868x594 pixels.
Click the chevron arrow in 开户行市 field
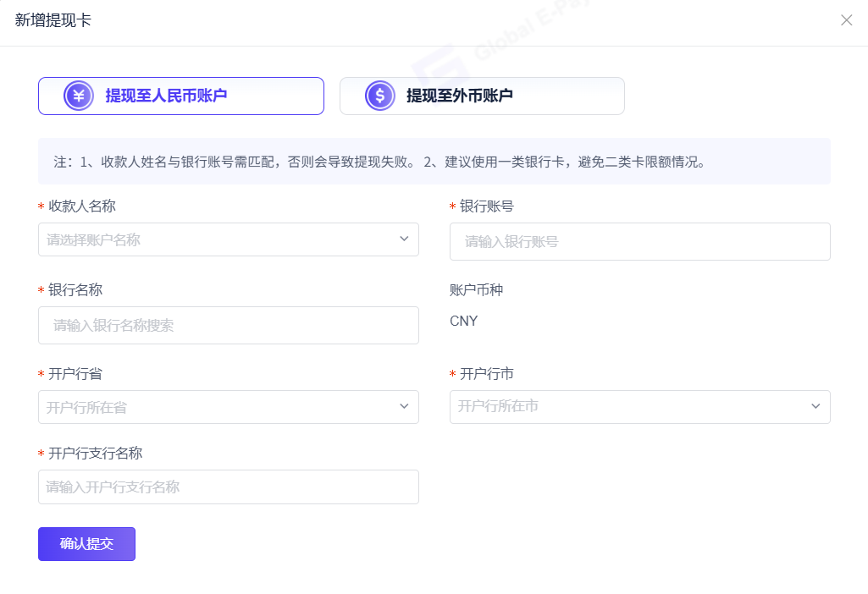815,406
